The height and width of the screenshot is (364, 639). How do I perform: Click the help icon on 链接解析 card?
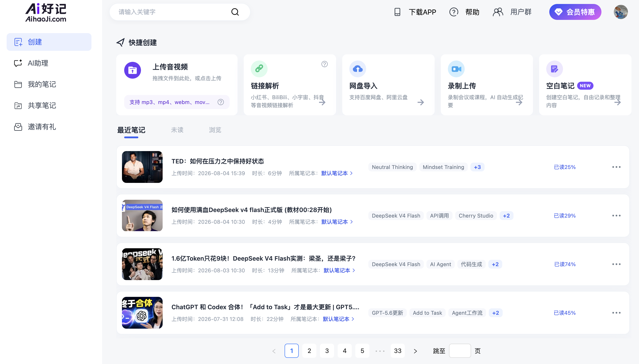[x=324, y=64]
